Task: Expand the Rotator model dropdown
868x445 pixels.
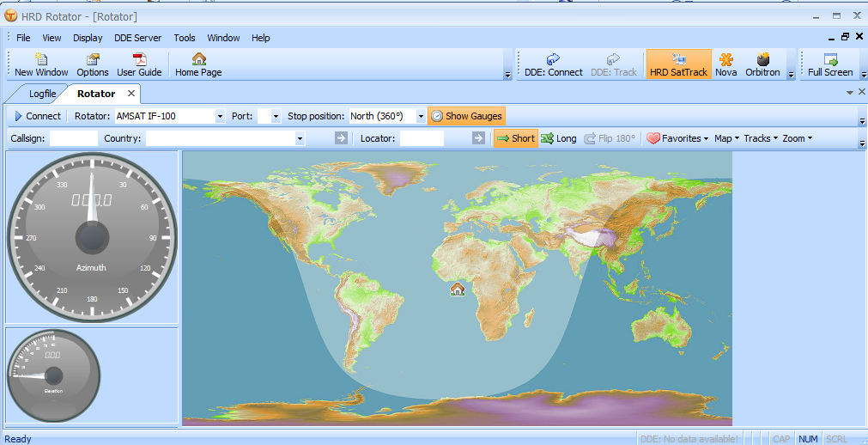Action: 220,116
